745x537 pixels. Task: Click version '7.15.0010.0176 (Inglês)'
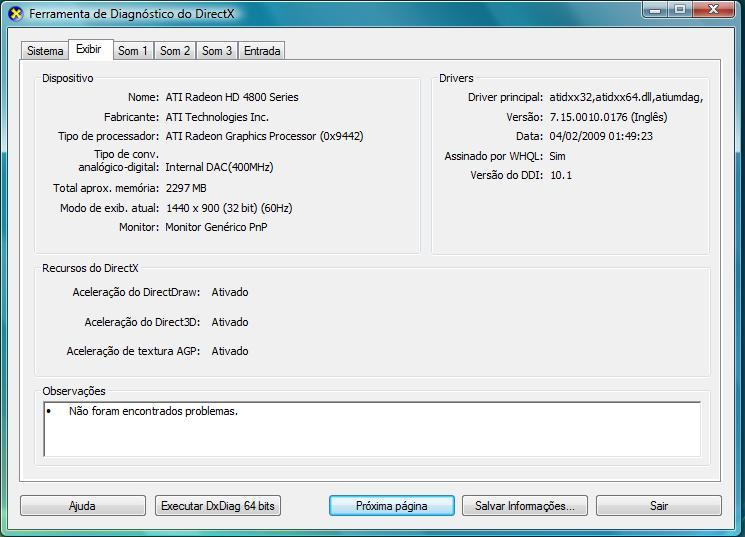pyautogui.click(x=609, y=117)
